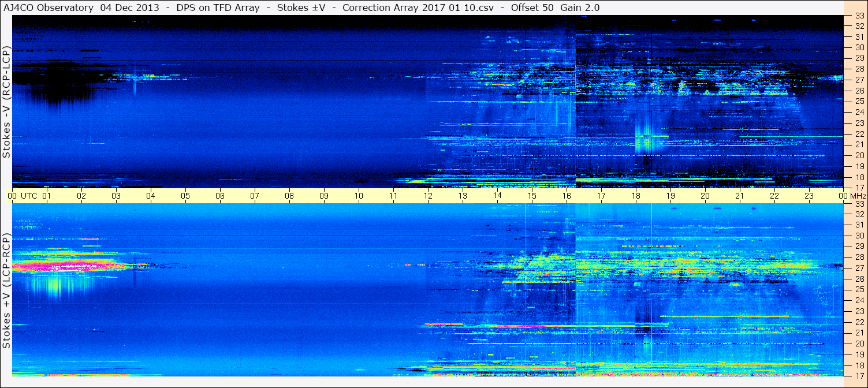Click the AJ4CO Observatory title text
The height and width of the screenshot is (388, 868).
(x=48, y=8)
